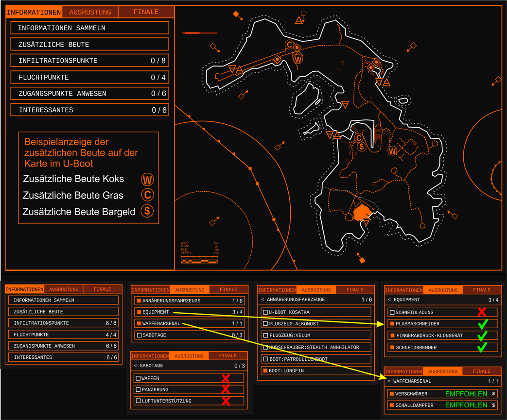Click the red X beside Schneidladung

(x=482, y=312)
